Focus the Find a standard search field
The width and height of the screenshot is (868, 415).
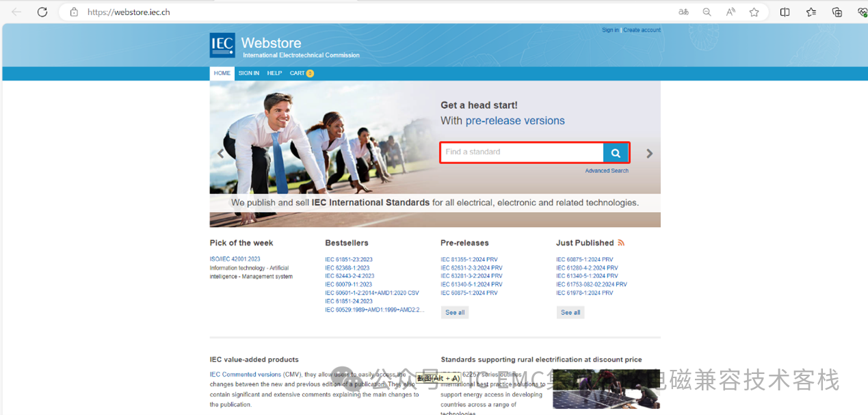pyautogui.click(x=522, y=152)
